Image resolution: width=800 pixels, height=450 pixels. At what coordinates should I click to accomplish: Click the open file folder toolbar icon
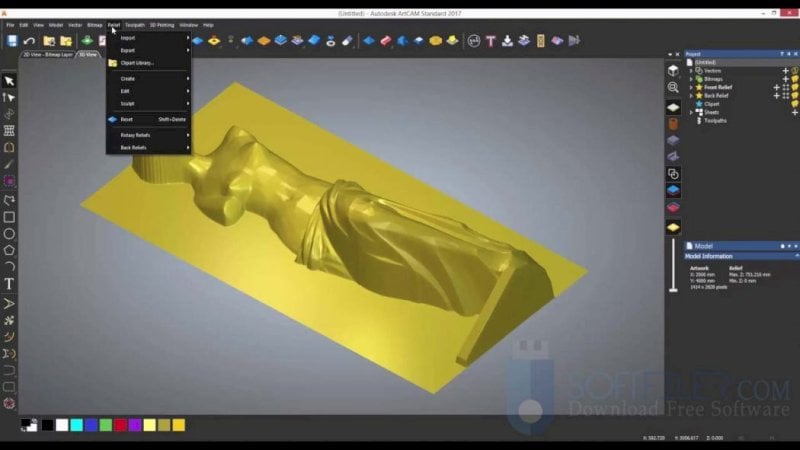[49, 41]
